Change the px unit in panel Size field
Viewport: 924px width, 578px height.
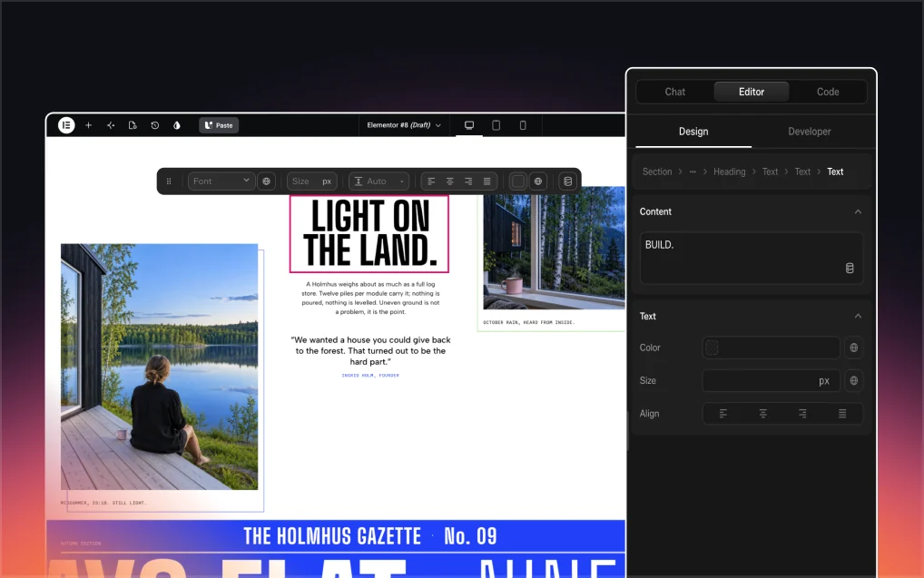click(x=824, y=380)
